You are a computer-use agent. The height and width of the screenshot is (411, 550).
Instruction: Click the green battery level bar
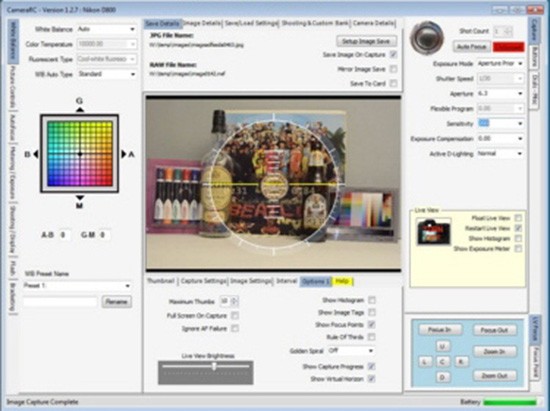tap(510, 402)
